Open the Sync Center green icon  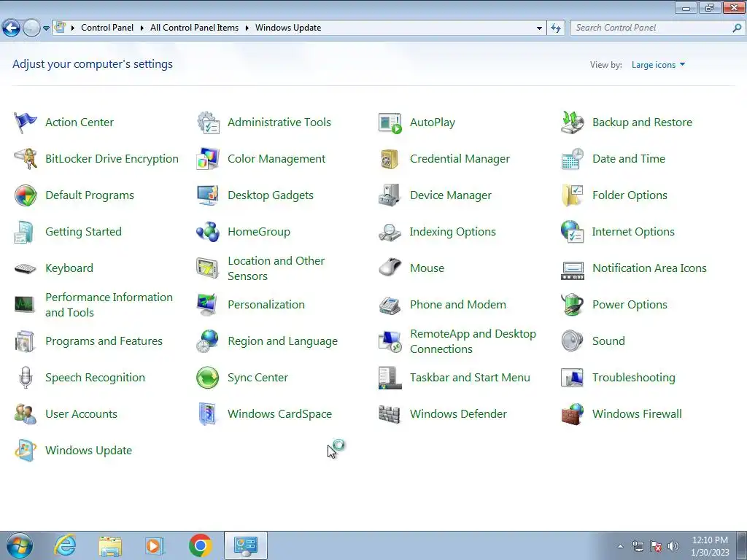208,378
